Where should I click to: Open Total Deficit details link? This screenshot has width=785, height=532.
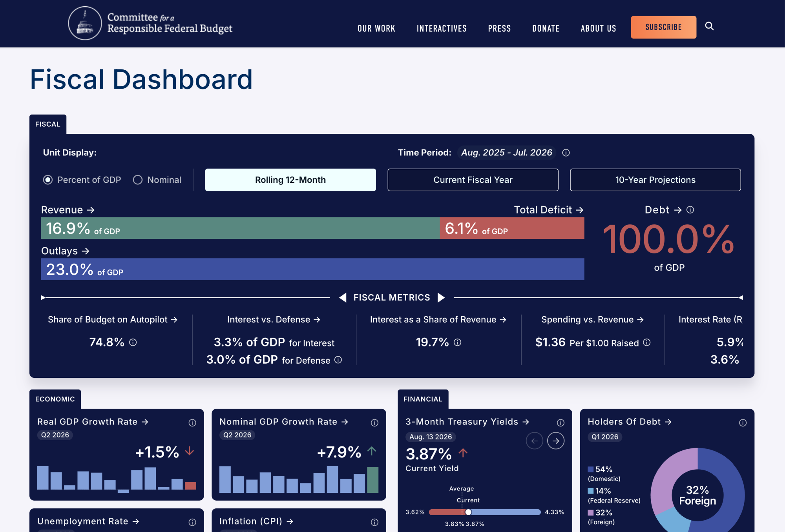(x=549, y=210)
